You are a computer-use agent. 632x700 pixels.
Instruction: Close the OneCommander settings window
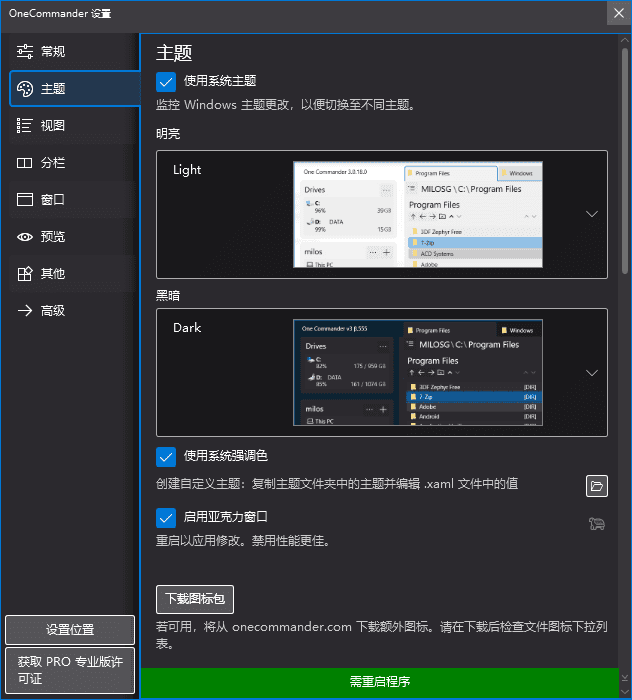(619, 13)
